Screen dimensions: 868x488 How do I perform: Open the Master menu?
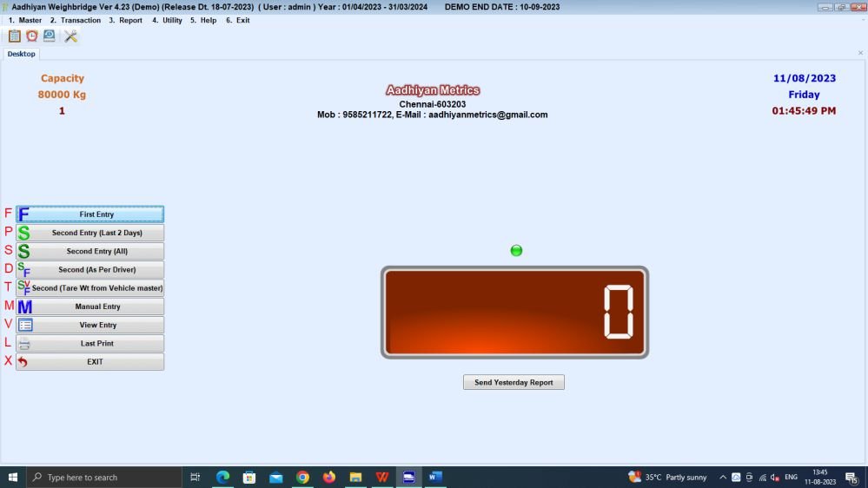25,20
